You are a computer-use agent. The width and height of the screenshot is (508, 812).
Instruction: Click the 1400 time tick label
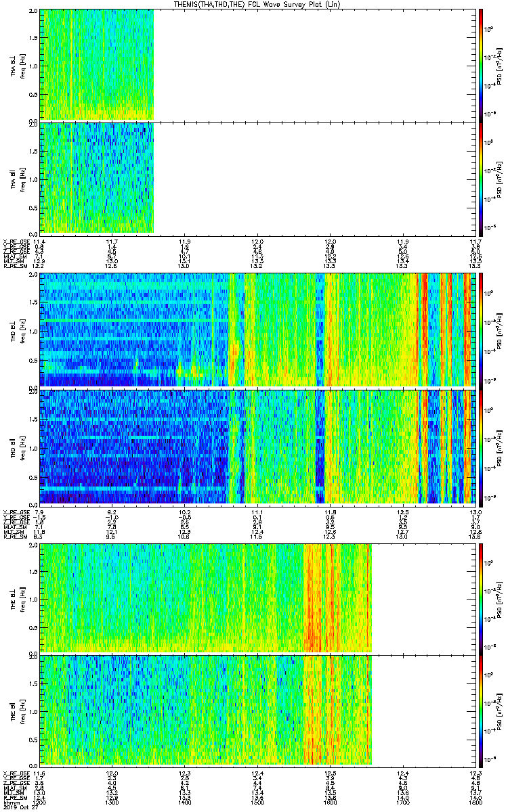pos(185,803)
